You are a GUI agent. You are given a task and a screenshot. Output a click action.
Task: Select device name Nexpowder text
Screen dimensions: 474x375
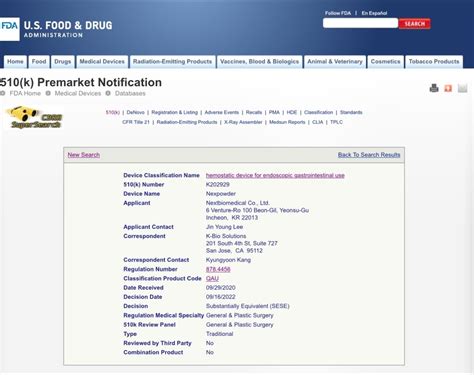point(221,194)
